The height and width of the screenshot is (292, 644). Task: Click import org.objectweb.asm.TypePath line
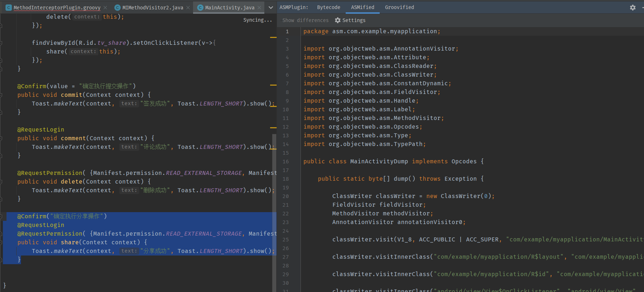pos(365,144)
